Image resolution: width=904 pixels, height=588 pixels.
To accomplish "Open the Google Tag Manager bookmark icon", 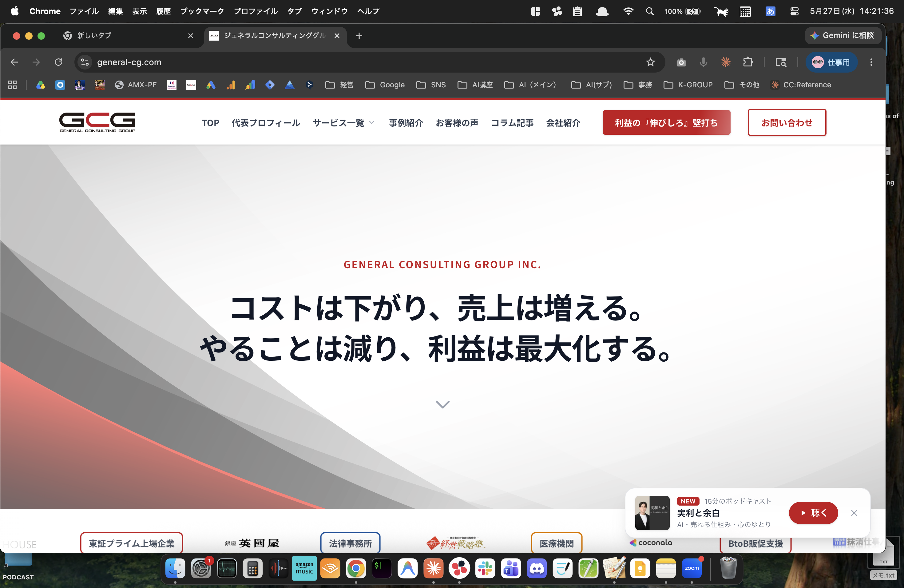I will coord(270,85).
